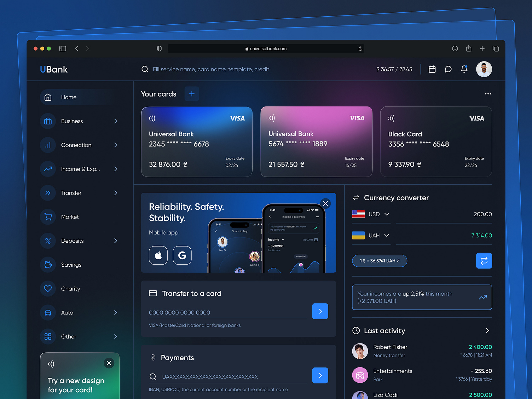This screenshot has height=399, width=532.
Task: Click the 200.00 USD amount field
Action: [x=444, y=214]
